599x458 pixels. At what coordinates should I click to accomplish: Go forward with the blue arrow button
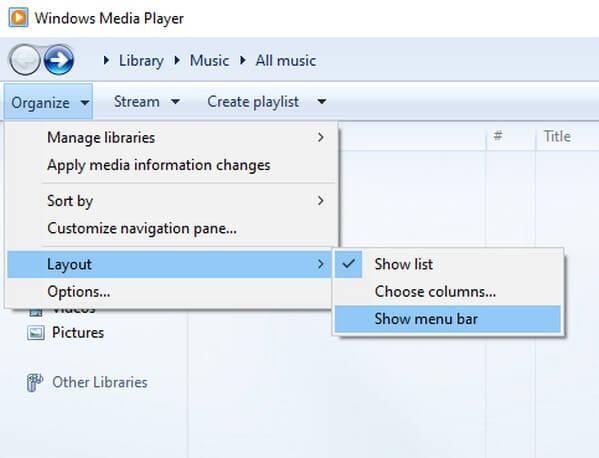point(59,60)
